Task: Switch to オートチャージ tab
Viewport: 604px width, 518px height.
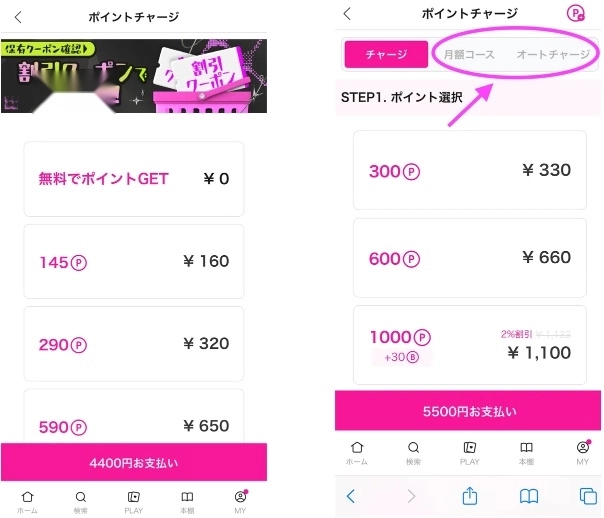Action: [552, 55]
